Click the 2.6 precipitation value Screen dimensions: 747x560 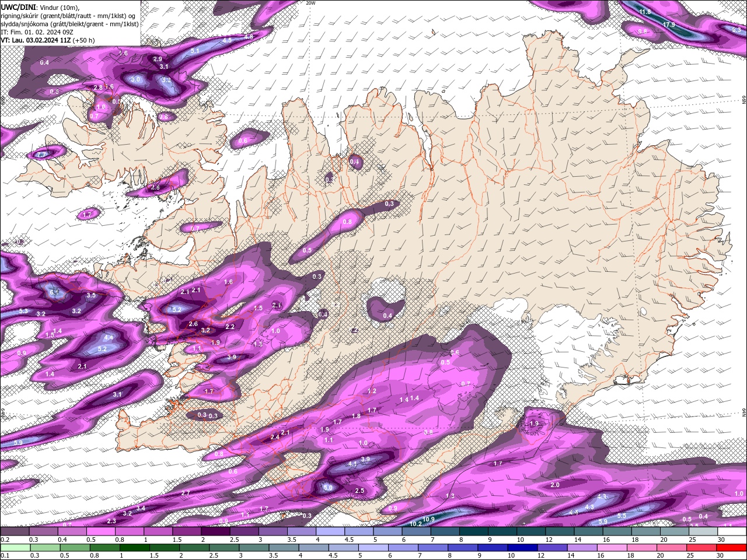click(194, 324)
